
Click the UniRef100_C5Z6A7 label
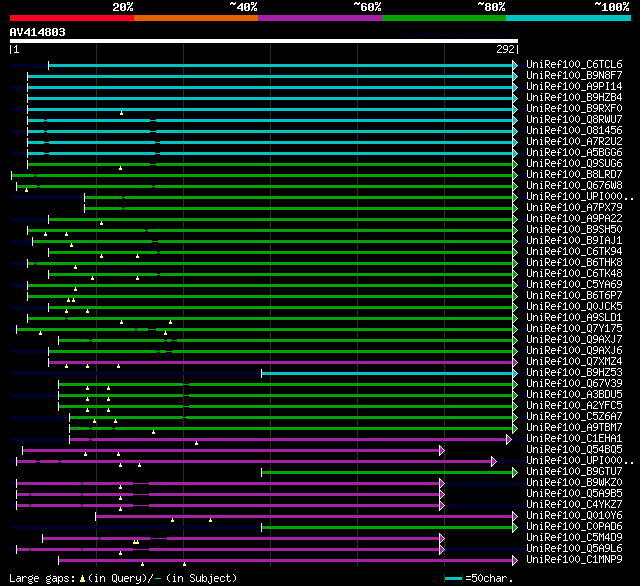click(574, 417)
